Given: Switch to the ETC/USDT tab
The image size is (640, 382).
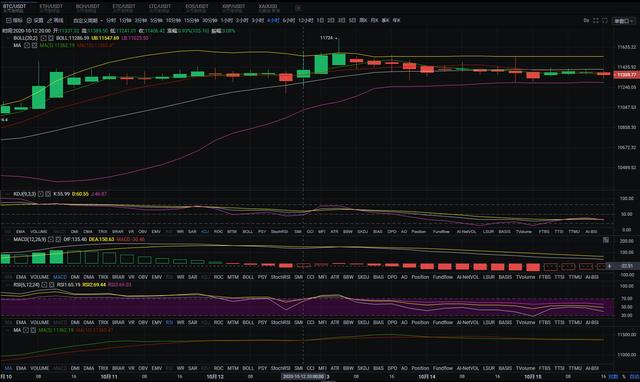Looking at the screenshot, I should click(124, 8).
